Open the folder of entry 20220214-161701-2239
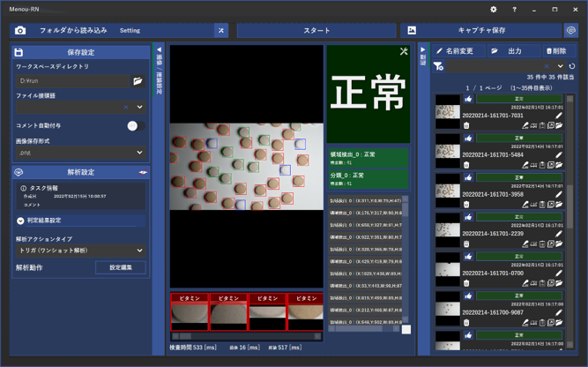 point(559,243)
